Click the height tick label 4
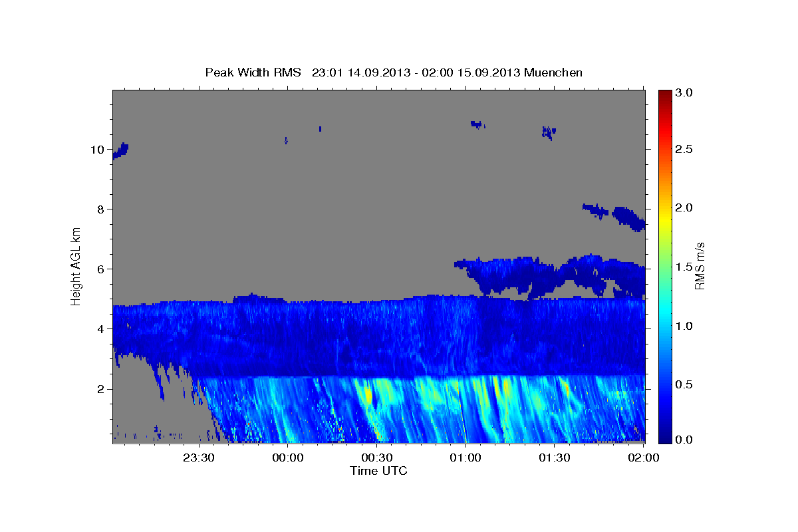Screen dimensions: 798x532 [100, 329]
